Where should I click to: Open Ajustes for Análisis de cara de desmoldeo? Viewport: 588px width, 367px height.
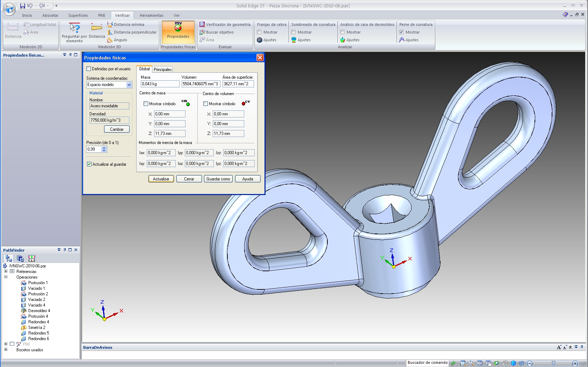tap(350, 40)
